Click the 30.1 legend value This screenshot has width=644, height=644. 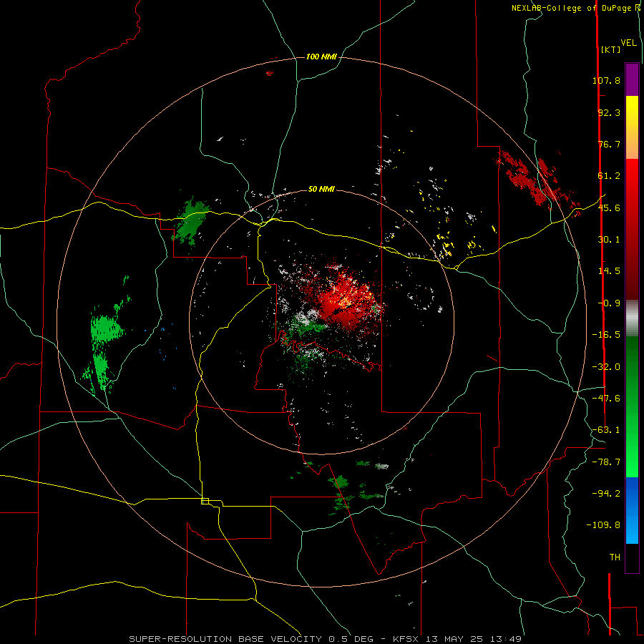[609, 240]
